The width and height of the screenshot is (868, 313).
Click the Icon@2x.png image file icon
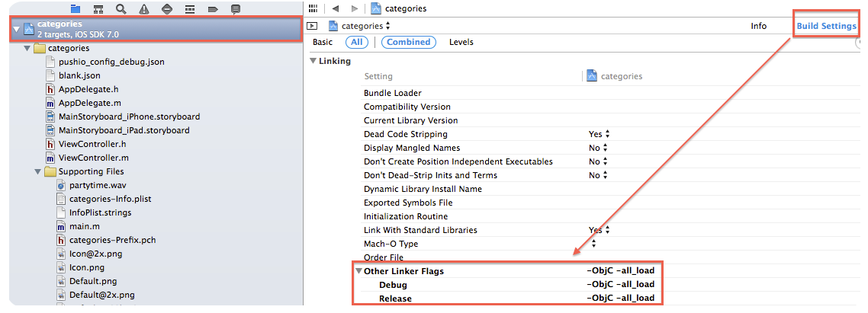(x=60, y=254)
